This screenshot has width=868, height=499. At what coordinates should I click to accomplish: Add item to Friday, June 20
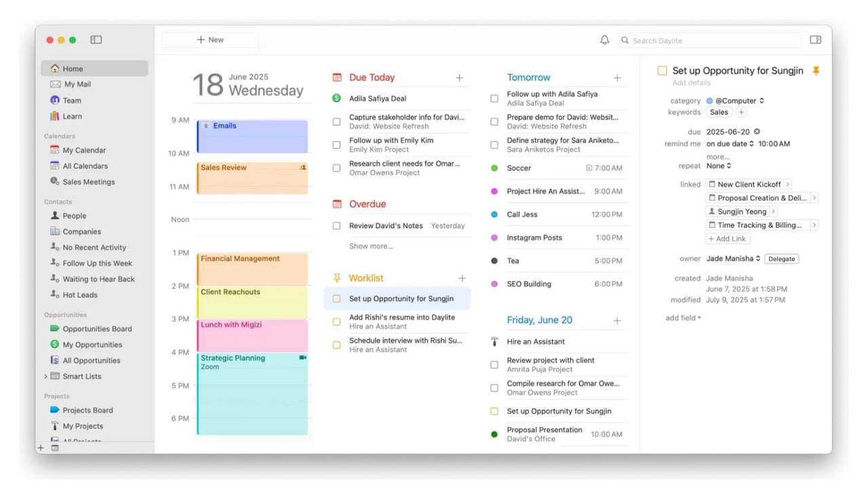pos(617,321)
